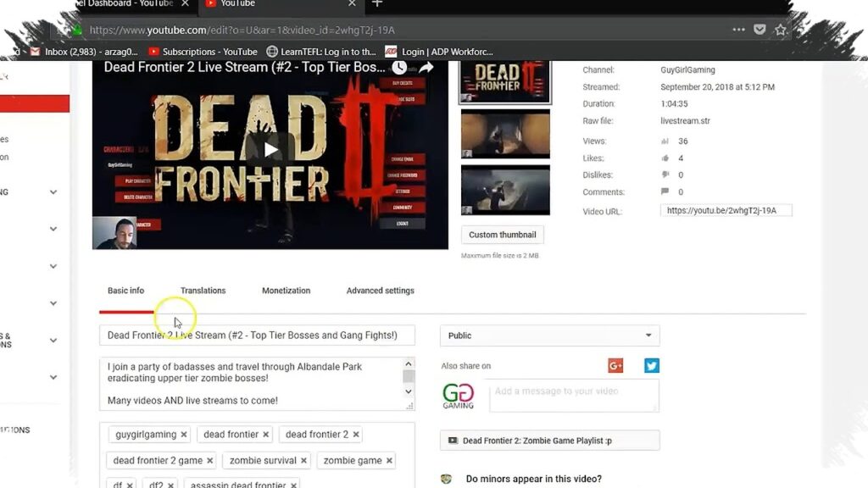Click inside the video description text area
This screenshot has width=868, height=488.
pos(252,384)
